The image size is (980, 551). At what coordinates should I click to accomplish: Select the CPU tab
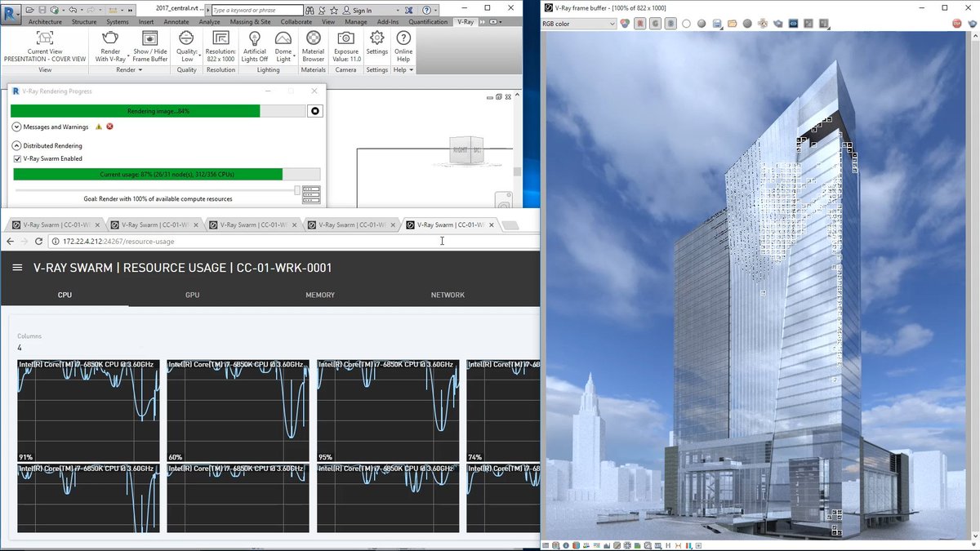pos(65,295)
